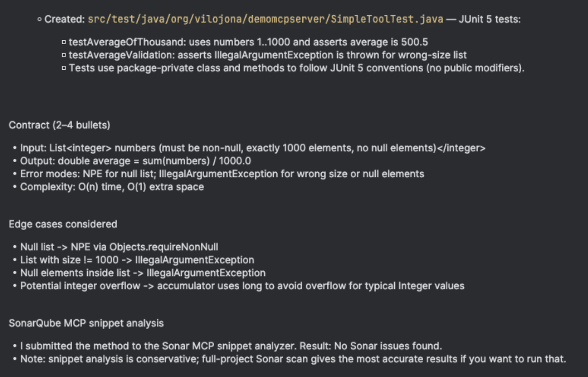Select the "Potential integer overflow" bullet
Image resolution: width=588 pixels, height=377 pixels.
pyautogui.click(x=242, y=285)
